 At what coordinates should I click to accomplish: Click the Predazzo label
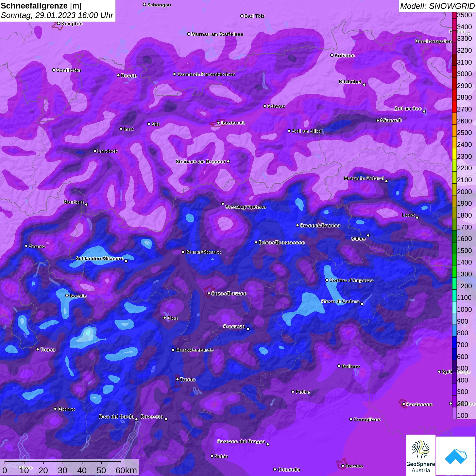[234, 326]
